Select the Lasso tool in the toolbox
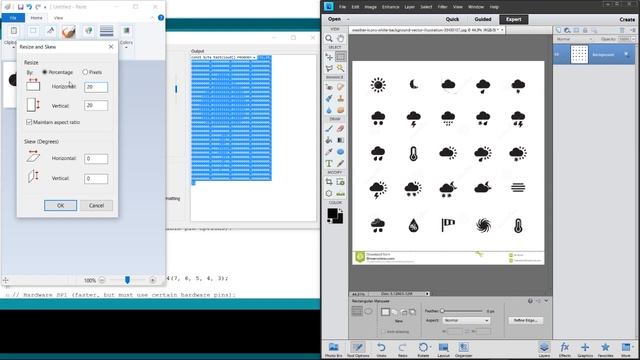 pyautogui.click(x=329, y=68)
